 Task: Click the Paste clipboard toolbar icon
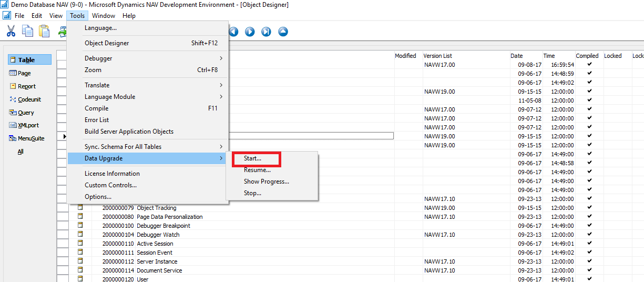point(44,31)
